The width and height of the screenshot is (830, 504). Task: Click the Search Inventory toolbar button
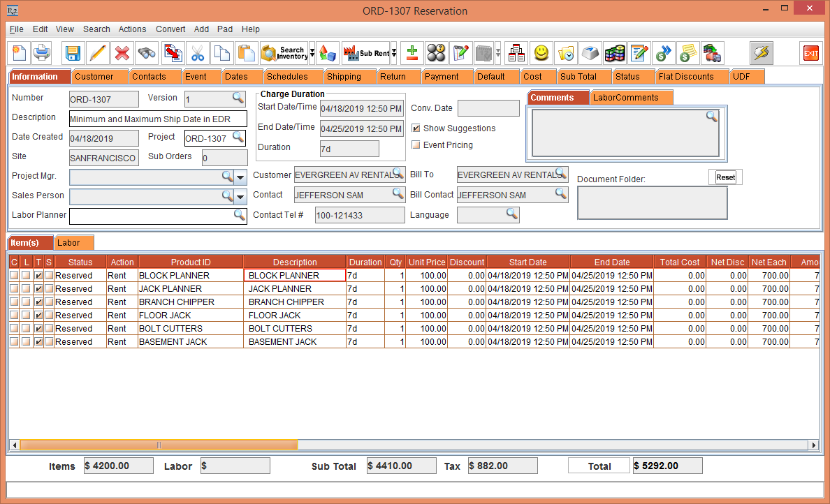click(284, 53)
